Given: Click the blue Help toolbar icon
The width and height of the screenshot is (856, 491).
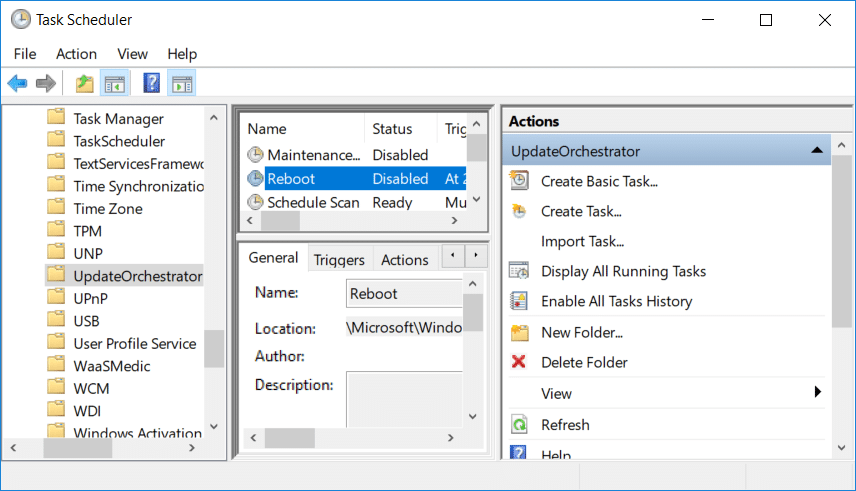Looking at the screenshot, I should 152,83.
